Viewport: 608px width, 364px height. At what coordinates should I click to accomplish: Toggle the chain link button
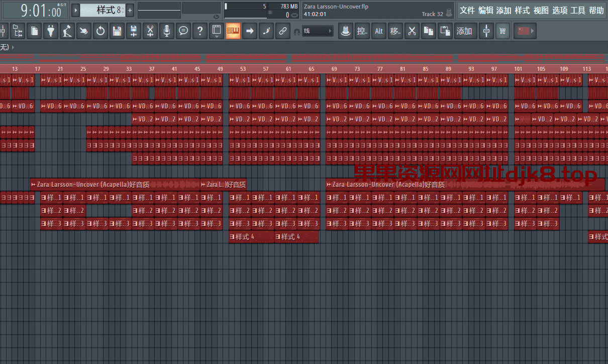[282, 31]
